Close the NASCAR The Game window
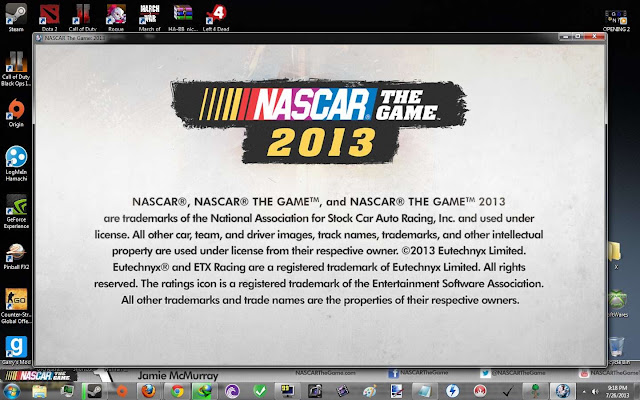The width and height of the screenshot is (640, 400). (x=594, y=37)
